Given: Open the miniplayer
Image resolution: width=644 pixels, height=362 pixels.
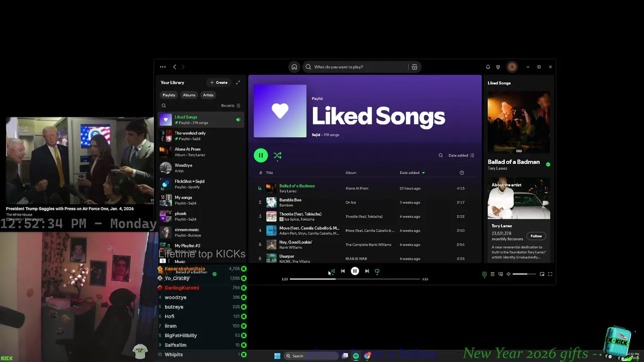Looking at the screenshot, I should [x=542, y=274].
